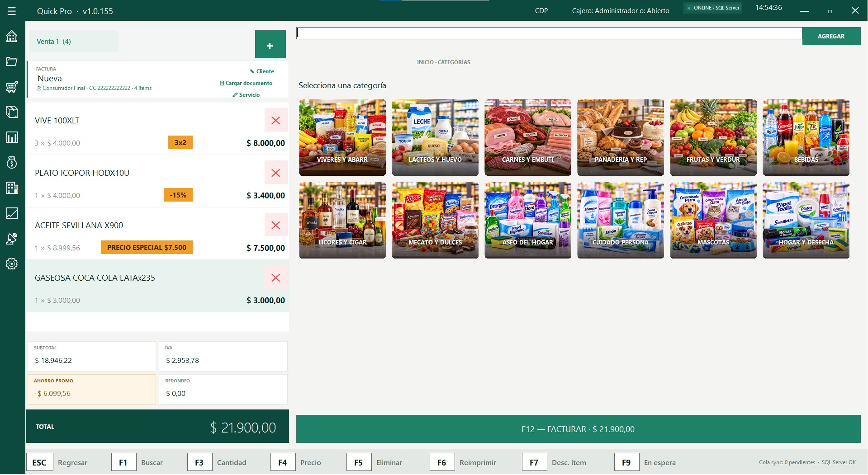
Task: Open LICORES Y CIGAR category
Action: point(342,220)
